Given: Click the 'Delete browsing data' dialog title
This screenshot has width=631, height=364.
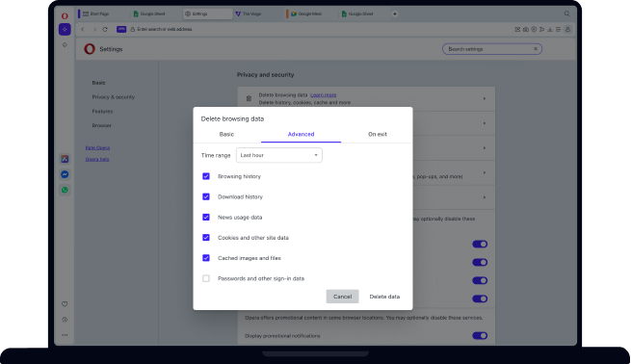Looking at the screenshot, I should [x=232, y=118].
